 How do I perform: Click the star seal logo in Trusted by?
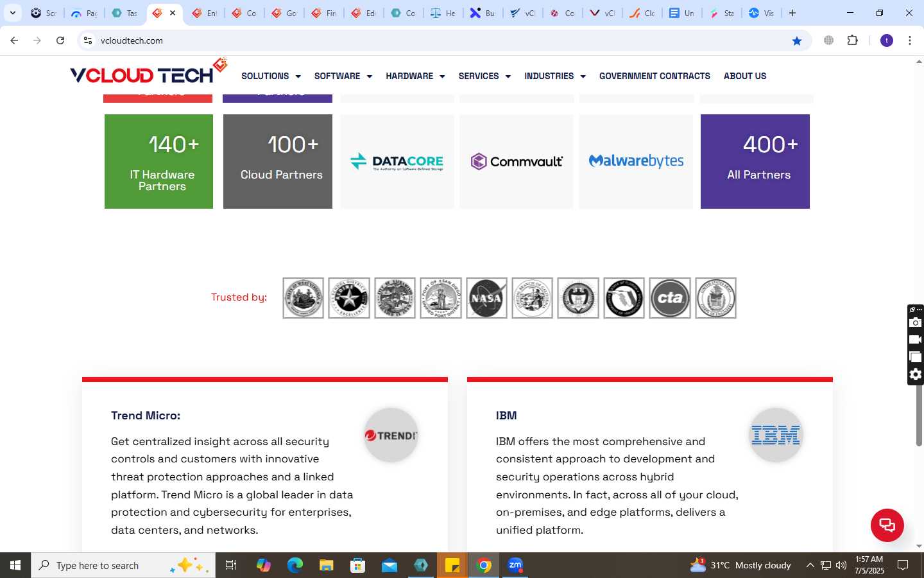click(x=349, y=298)
